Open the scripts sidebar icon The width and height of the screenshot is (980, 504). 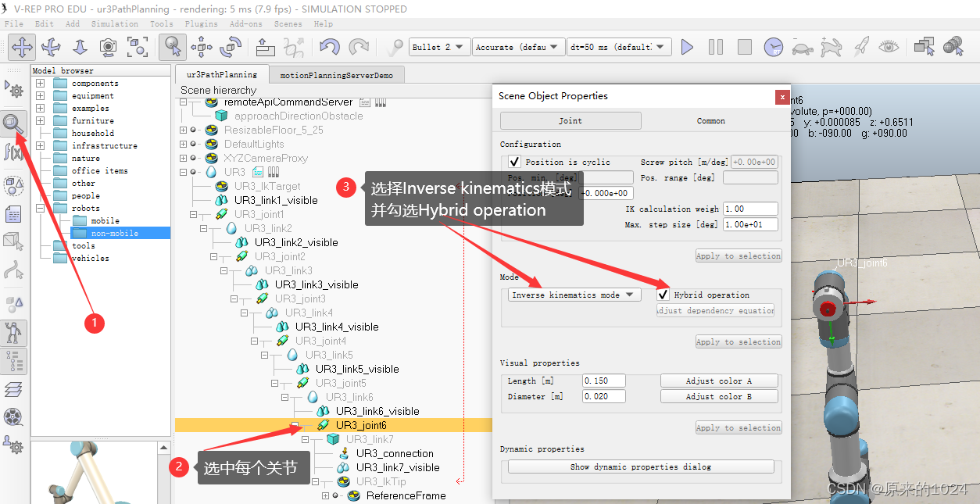pyautogui.click(x=14, y=214)
